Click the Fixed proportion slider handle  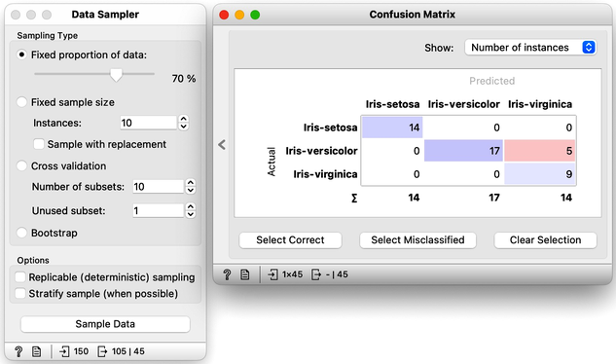point(116,75)
